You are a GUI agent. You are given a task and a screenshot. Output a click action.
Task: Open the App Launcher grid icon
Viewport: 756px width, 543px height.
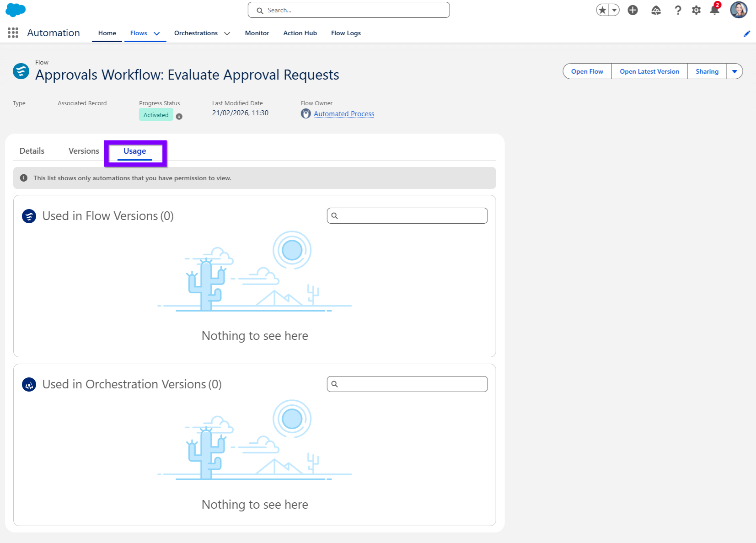tap(13, 33)
